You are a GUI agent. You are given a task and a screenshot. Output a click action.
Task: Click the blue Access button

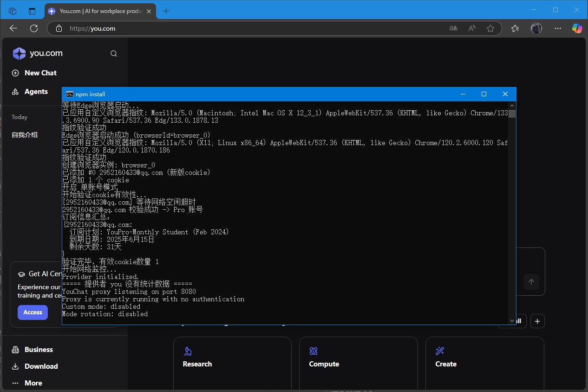tap(33, 312)
